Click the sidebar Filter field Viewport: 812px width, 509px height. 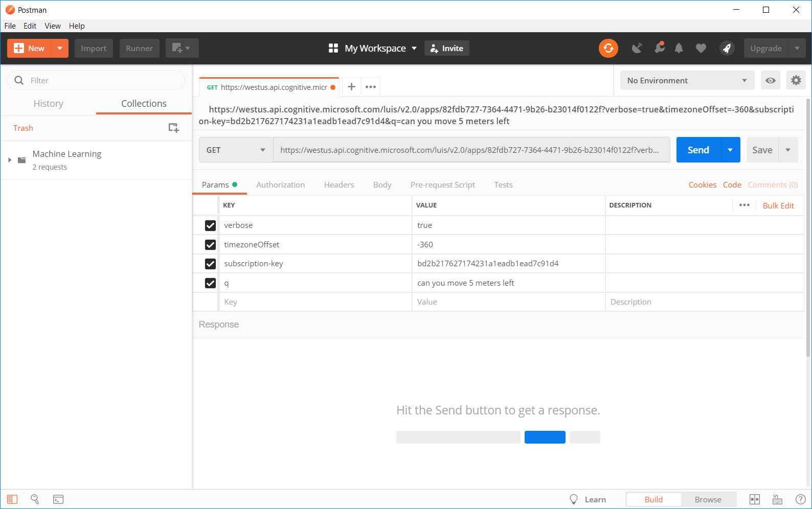pyautogui.click(x=96, y=80)
